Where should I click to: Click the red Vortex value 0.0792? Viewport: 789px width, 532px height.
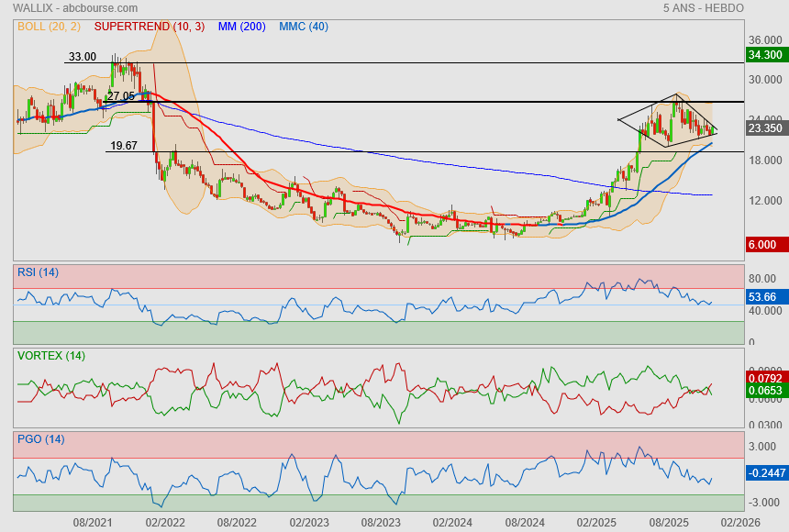click(764, 378)
